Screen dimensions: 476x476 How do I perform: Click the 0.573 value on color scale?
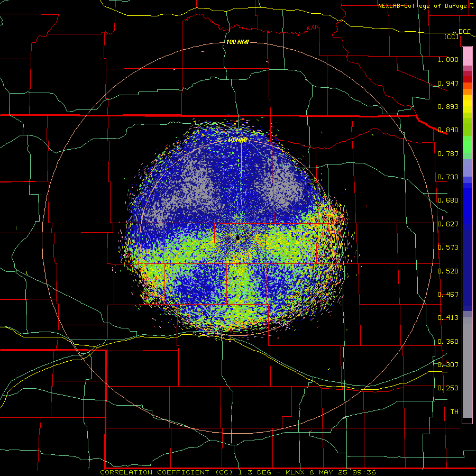(x=448, y=248)
